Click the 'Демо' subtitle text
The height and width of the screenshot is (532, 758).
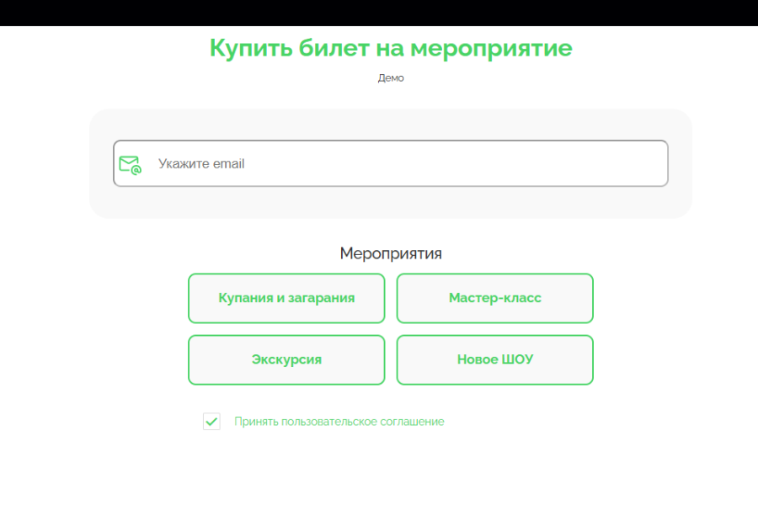point(391,78)
